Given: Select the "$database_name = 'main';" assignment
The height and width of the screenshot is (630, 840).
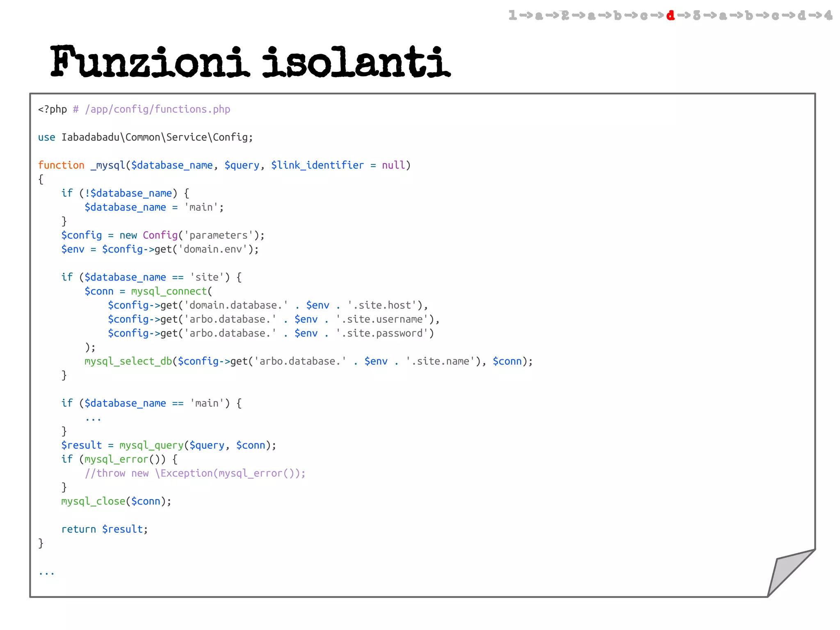Looking at the screenshot, I should [x=154, y=207].
